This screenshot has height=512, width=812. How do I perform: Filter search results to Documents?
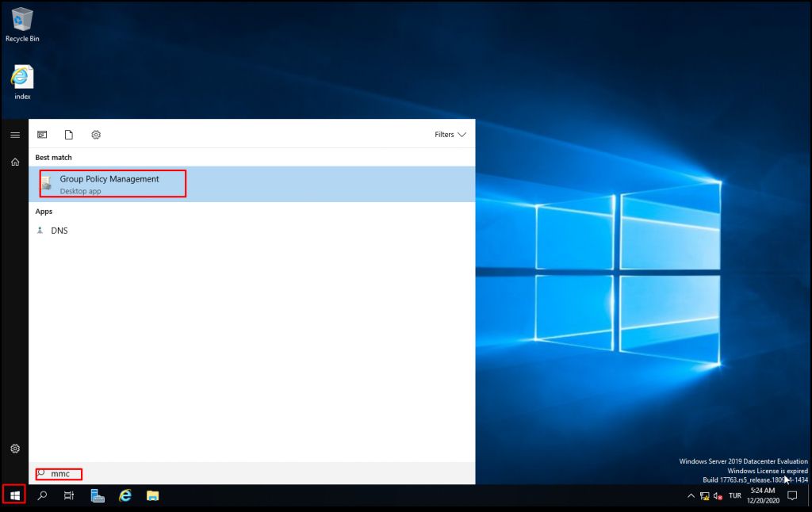[x=69, y=135]
